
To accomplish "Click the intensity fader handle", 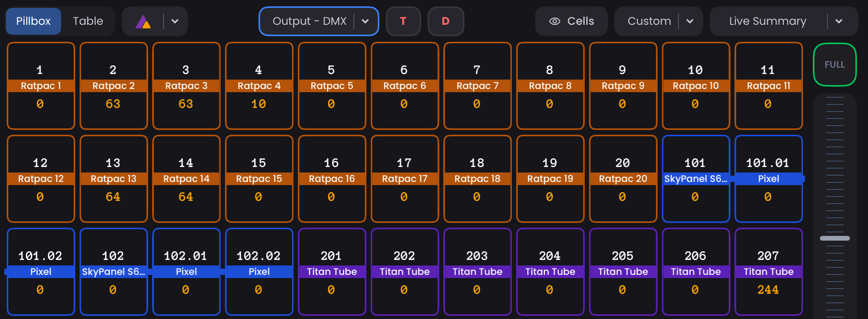I will pos(835,238).
